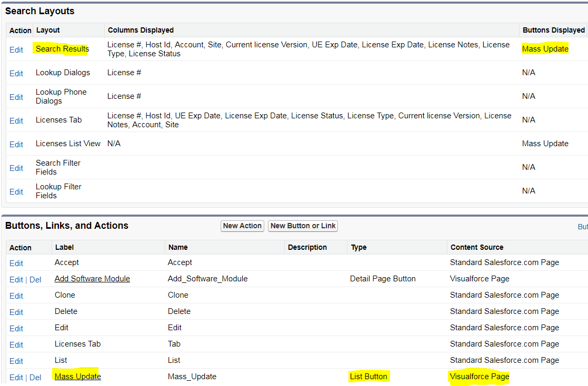Select Mass Update in Search Results buttons displayed
The height and width of the screenshot is (386, 588).
coord(545,49)
